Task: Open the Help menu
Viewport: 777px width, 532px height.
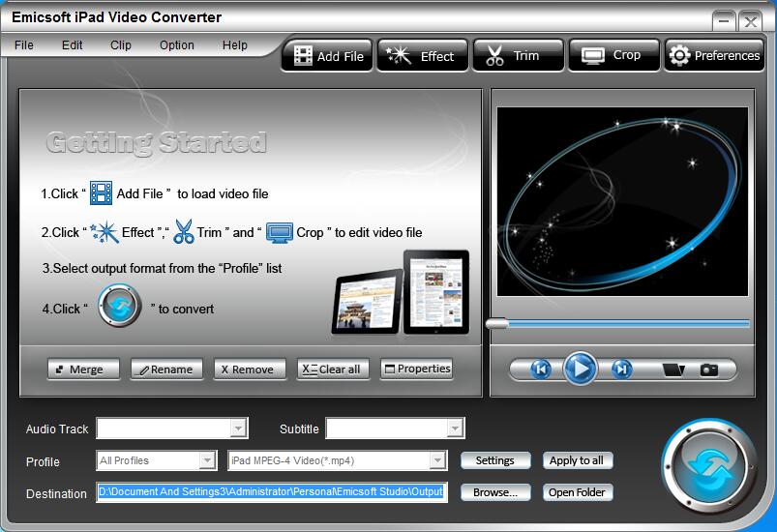Action: [x=234, y=45]
